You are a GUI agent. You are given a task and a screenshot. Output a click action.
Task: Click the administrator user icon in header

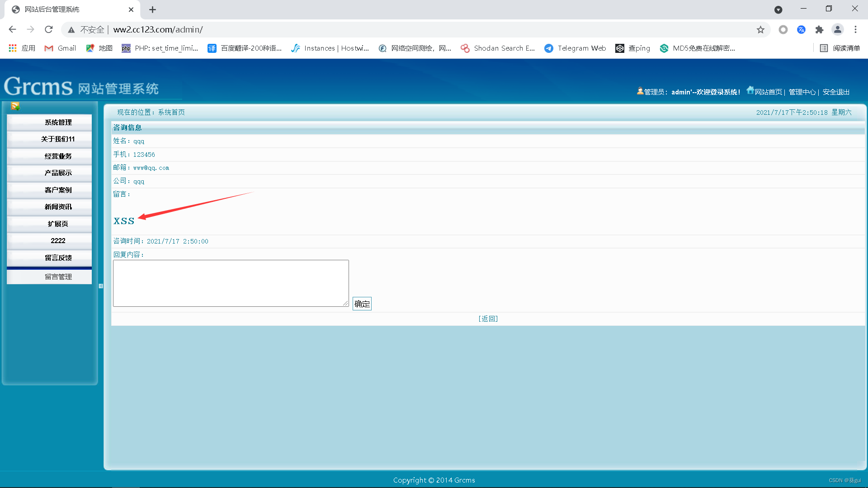click(x=640, y=91)
